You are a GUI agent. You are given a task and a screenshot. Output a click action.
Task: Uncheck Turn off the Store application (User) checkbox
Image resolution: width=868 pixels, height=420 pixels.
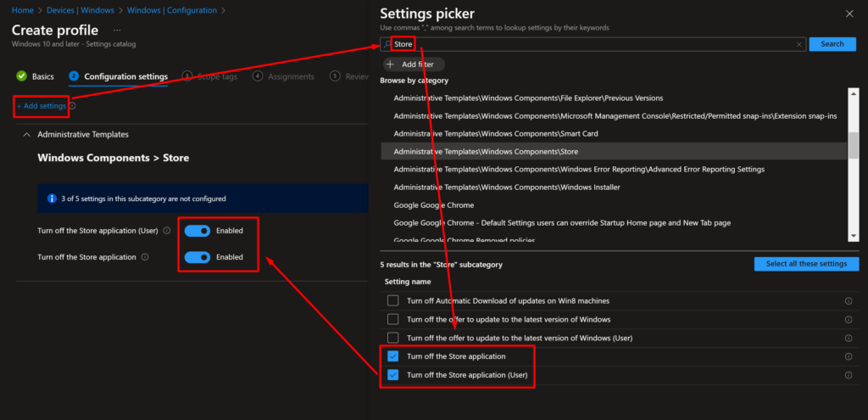point(393,375)
